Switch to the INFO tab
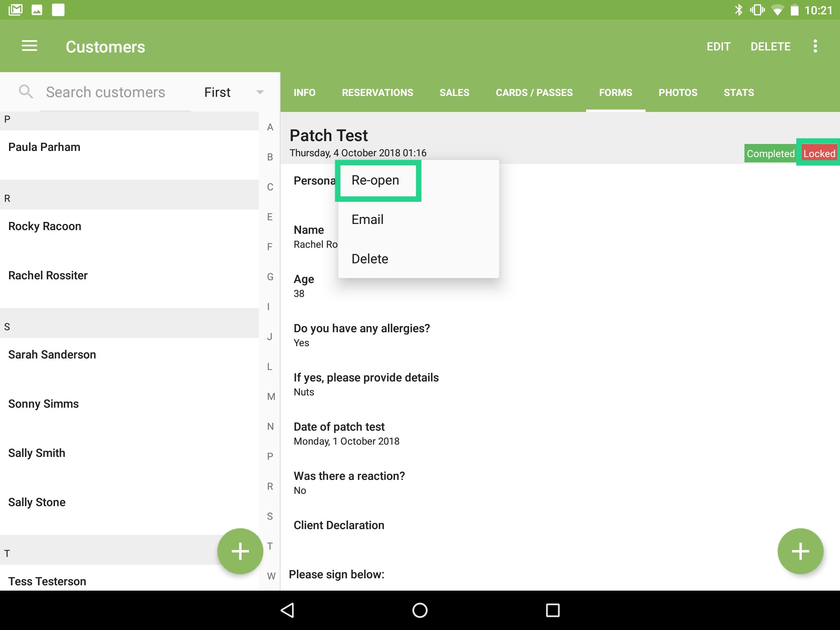Viewport: 840px width, 630px height. click(x=304, y=93)
